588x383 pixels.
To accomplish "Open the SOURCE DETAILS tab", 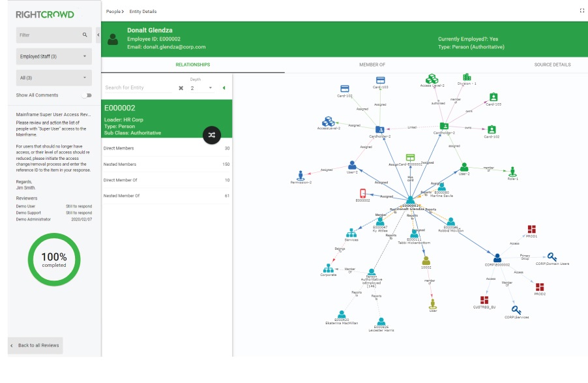I will (551, 65).
